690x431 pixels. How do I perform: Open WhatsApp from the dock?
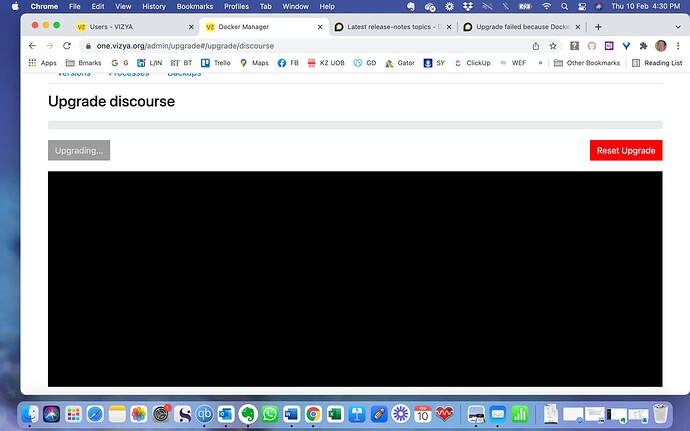tap(270, 414)
